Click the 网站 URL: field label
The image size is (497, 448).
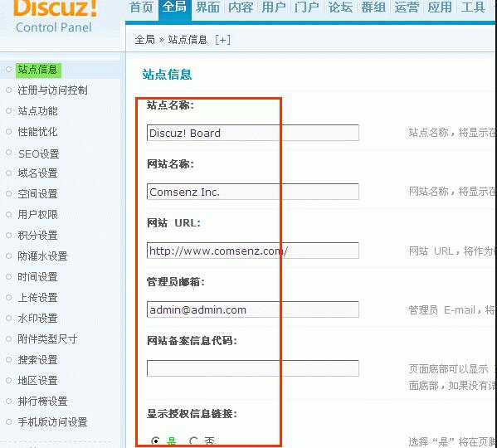coord(173,222)
